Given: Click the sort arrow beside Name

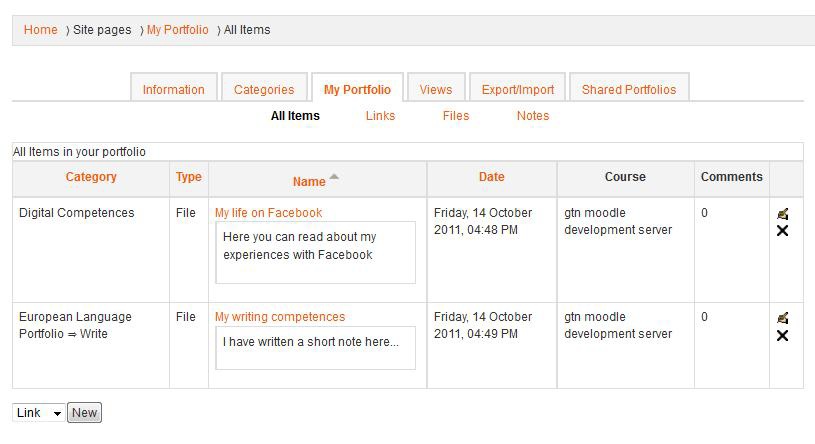Looking at the screenshot, I should coord(334,177).
